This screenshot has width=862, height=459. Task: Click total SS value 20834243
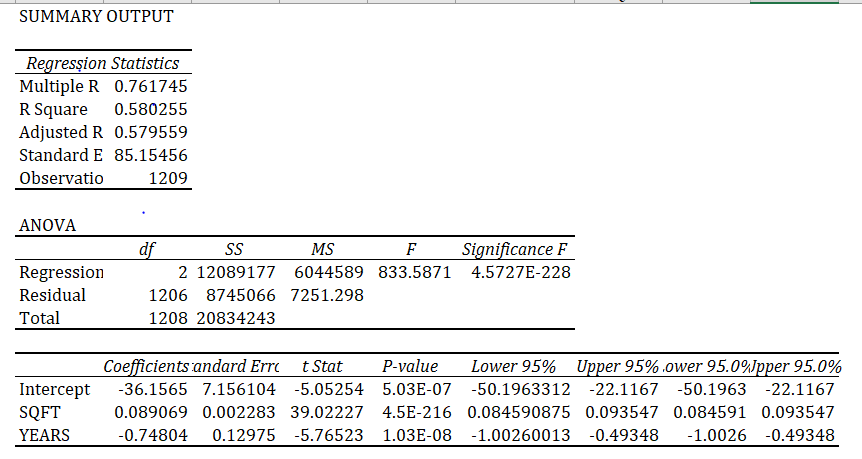[x=236, y=318]
